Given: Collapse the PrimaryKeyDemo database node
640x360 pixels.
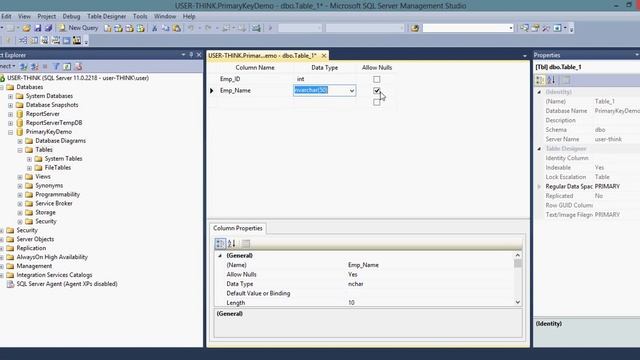Looking at the screenshot, I should [x=11, y=132].
